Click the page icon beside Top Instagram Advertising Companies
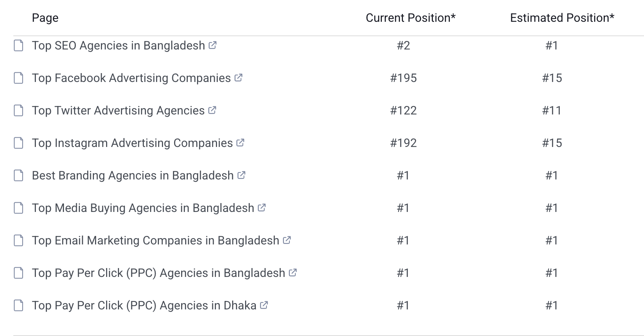Image resolution: width=644 pixels, height=336 pixels. click(18, 143)
